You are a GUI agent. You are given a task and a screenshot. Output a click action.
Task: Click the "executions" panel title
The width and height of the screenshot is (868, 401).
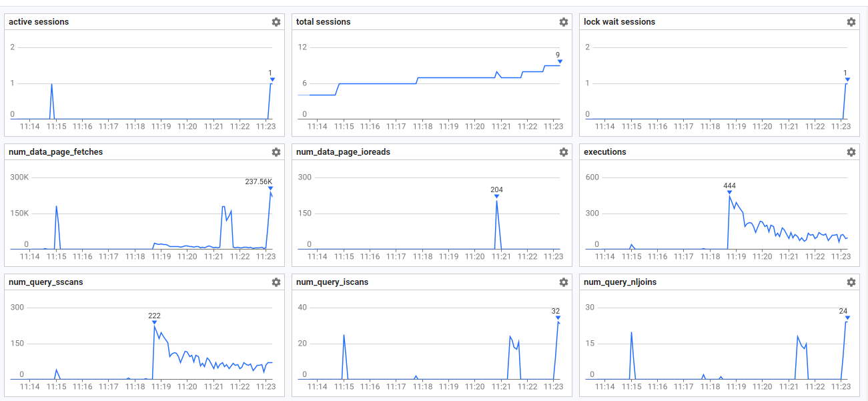click(x=605, y=152)
